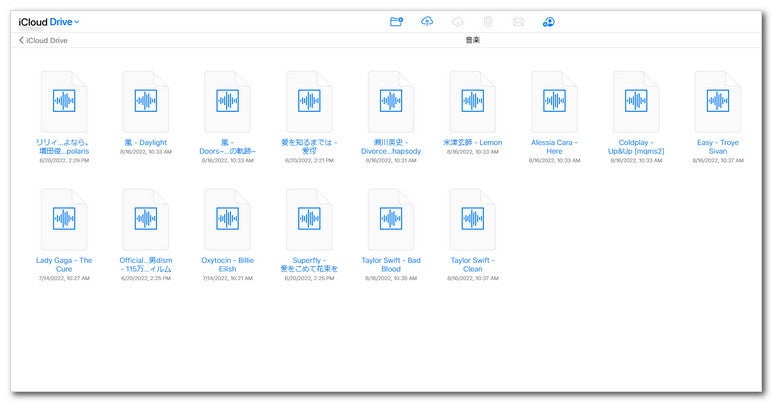
Task: Click the file name Alessia Cara - Here
Action: pyautogui.click(x=555, y=147)
